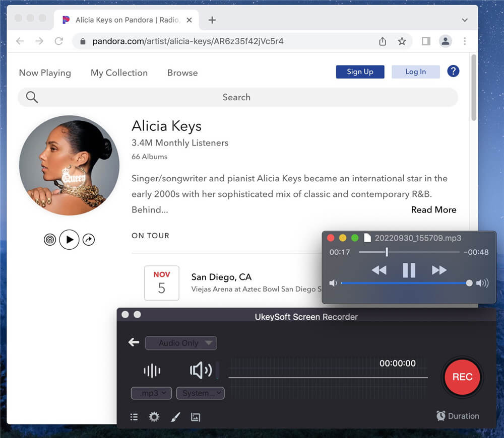Click the share arrow icon under artist photo
Screen dimensions: 504x438
[89, 240]
